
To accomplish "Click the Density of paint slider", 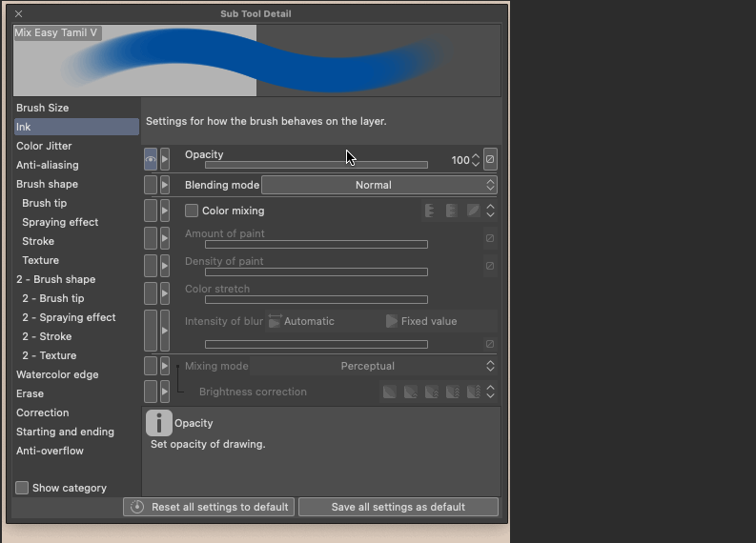I will [x=317, y=272].
